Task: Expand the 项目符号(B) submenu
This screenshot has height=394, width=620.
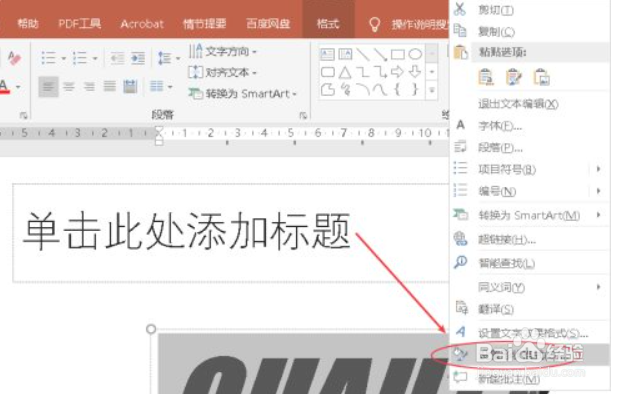Action: pyautogui.click(x=598, y=169)
